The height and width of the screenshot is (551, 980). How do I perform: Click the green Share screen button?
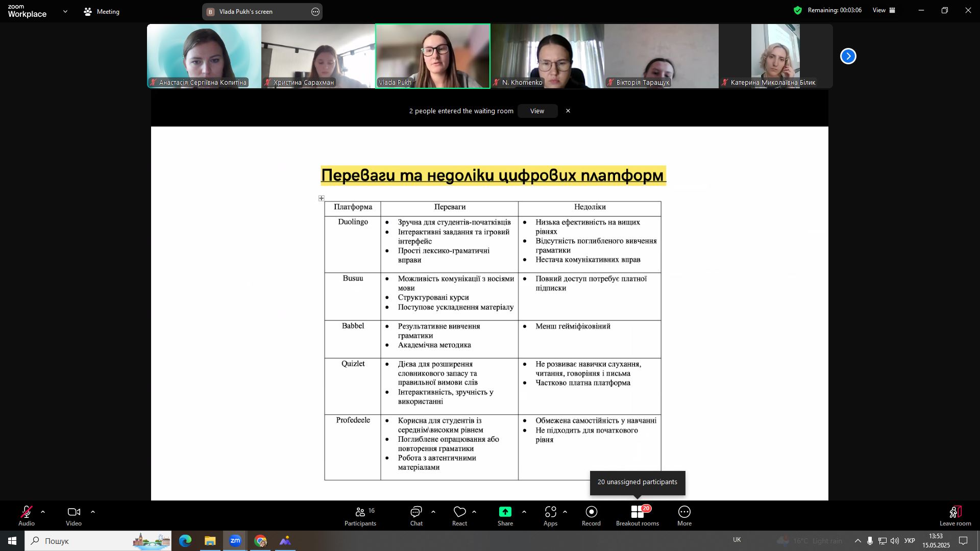click(505, 512)
